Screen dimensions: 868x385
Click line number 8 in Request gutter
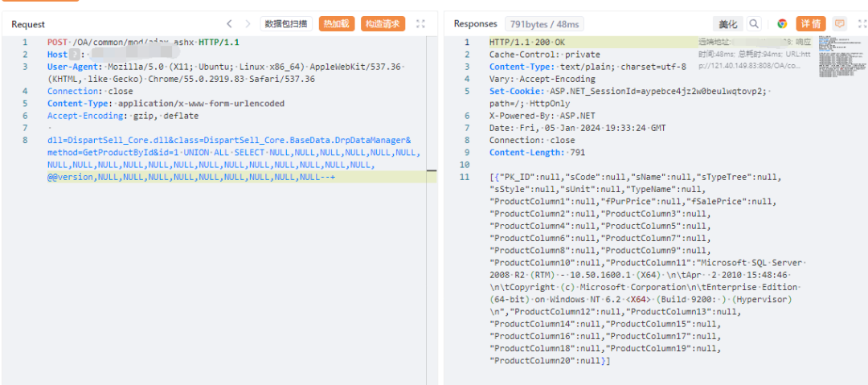click(24, 140)
